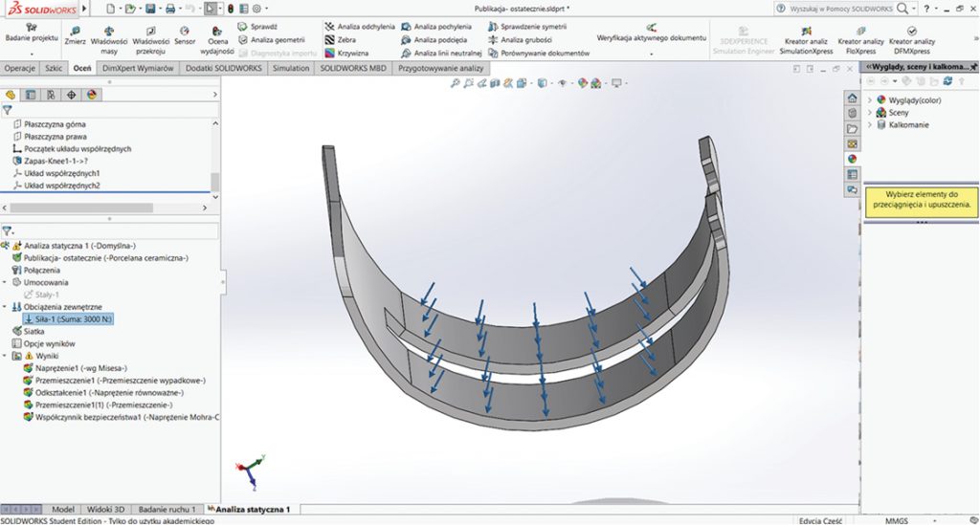Switch to the Simulation ribbon tab

tap(290, 69)
